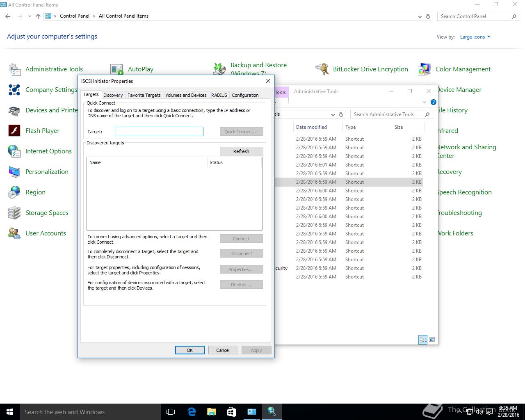Click Cancel in iSCSI Initiator Properties
Image resolution: width=525 pixels, height=420 pixels.
223,350
